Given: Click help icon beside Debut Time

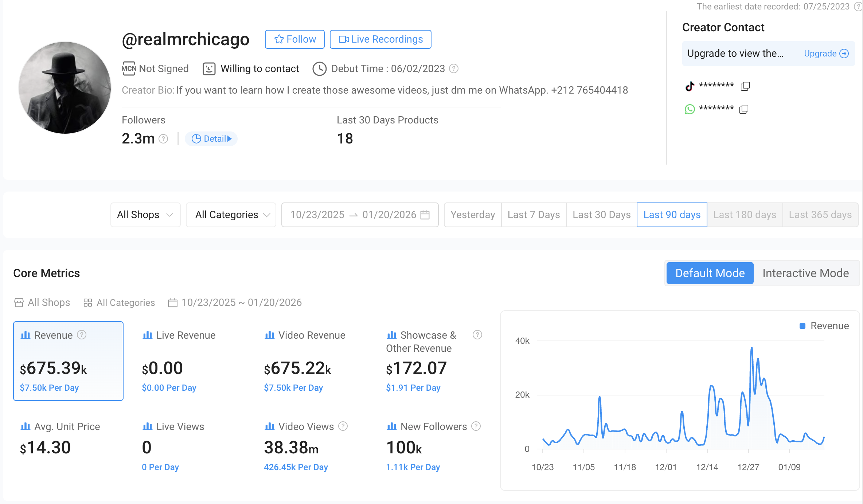Looking at the screenshot, I should click(454, 68).
